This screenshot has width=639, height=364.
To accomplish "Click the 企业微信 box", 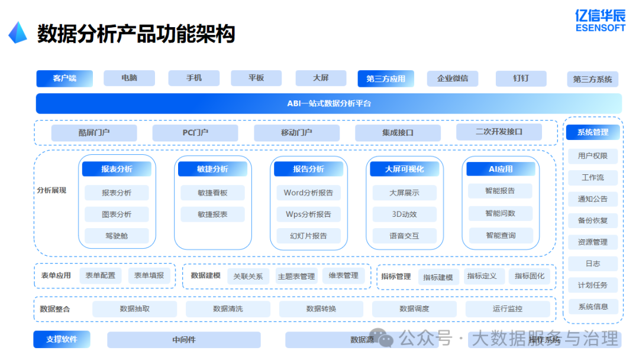I will (453, 79).
